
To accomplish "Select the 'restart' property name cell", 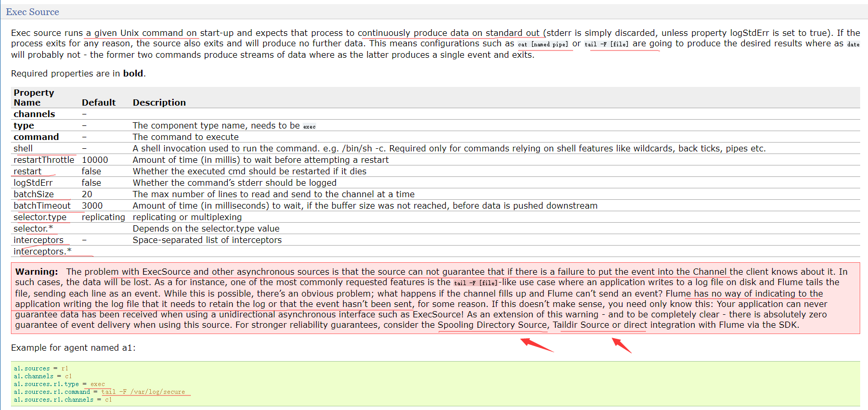I will click(28, 171).
